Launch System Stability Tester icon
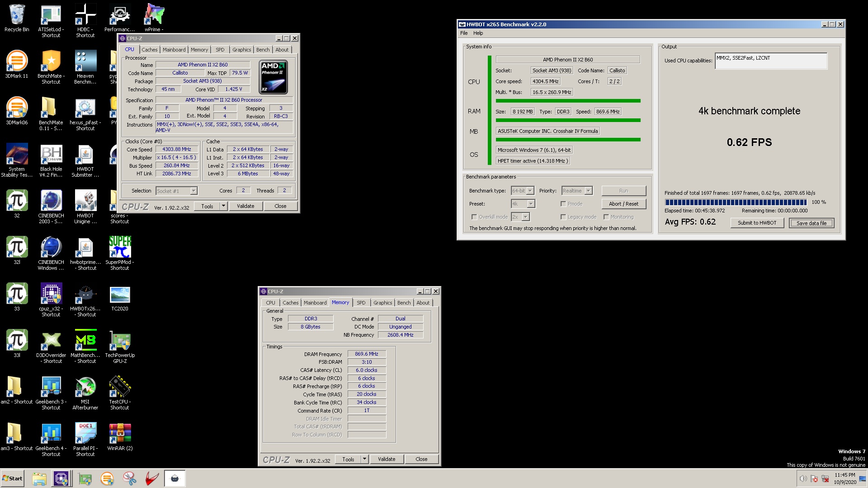This screenshot has width=868, height=488. tap(17, 160)
